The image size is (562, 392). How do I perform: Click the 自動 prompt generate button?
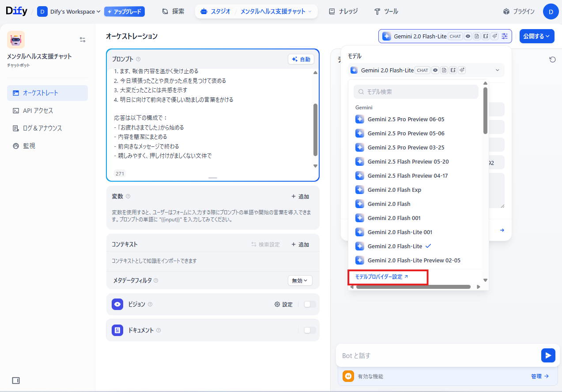[x=301, y=59]
